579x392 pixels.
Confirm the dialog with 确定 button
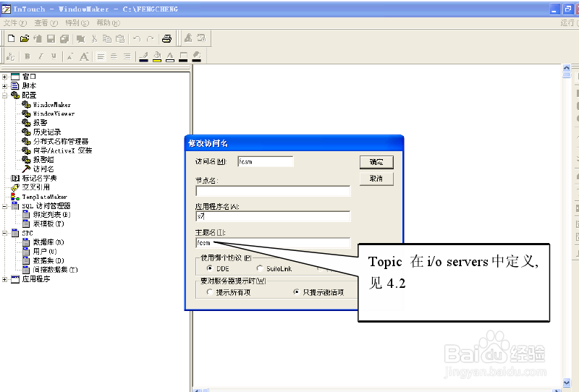pyautogui.click(x=376, y=162)
